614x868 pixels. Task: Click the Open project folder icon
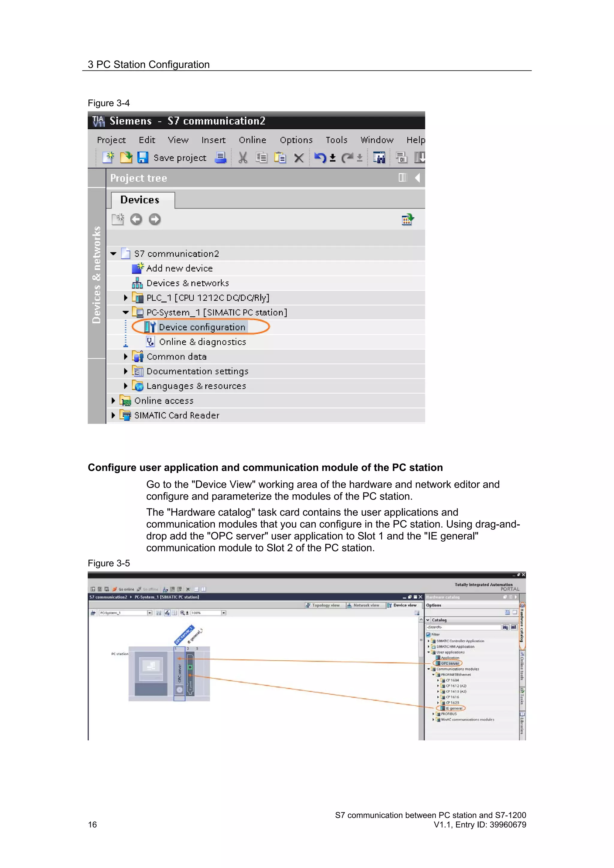pyautogui.click(x=126, y=157)
